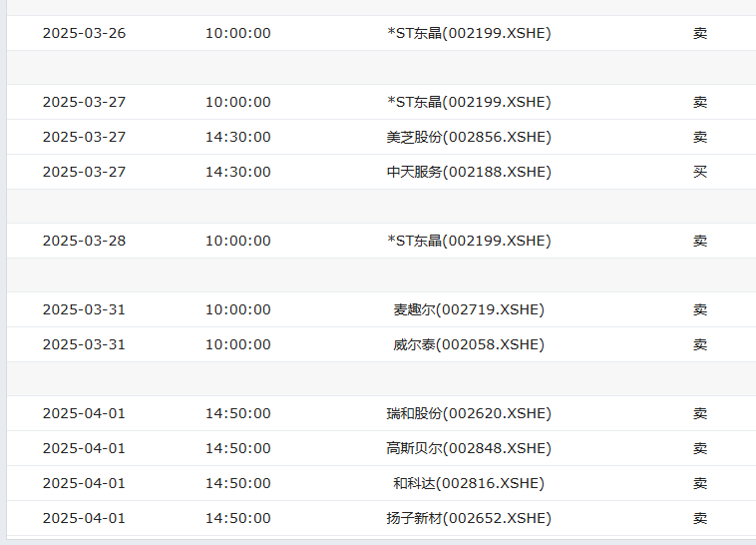Click *ST东晶 in the 2025-03-26 row
Screen dimensions: 756x545
pos(469,33)
